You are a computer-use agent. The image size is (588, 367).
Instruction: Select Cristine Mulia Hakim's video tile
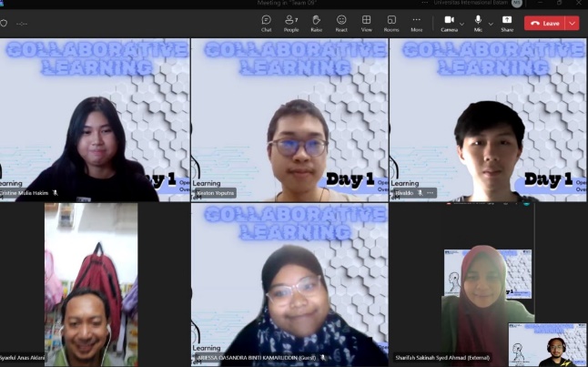point(95,120)
